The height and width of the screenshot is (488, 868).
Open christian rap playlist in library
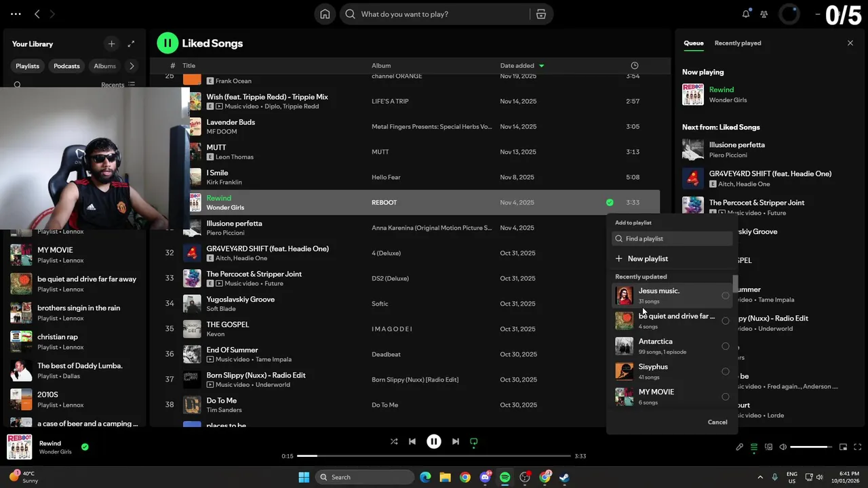(x=73, y=342)
